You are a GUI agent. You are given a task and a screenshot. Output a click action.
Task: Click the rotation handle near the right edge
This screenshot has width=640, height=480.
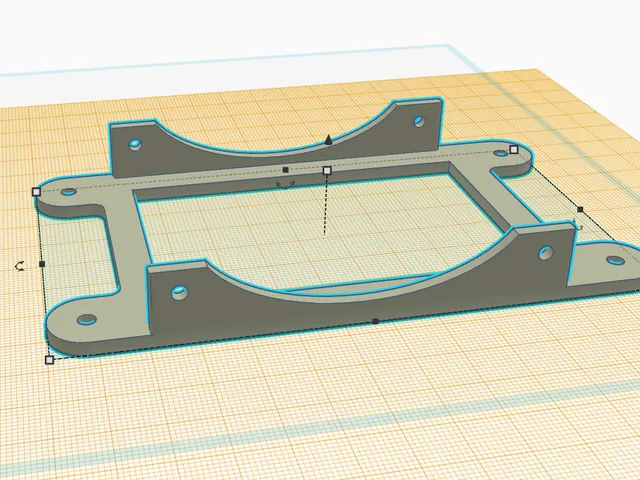(578, 225)
